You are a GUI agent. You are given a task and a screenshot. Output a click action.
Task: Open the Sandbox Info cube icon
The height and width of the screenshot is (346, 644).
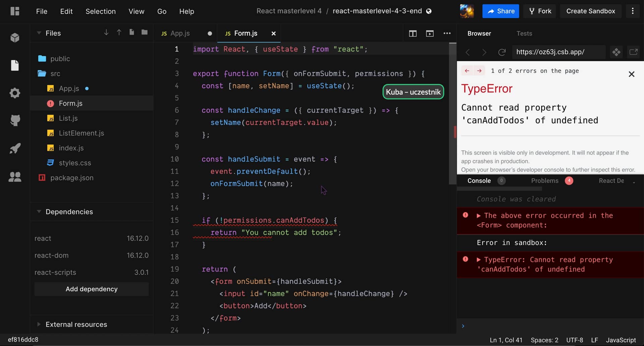[15, 38]
